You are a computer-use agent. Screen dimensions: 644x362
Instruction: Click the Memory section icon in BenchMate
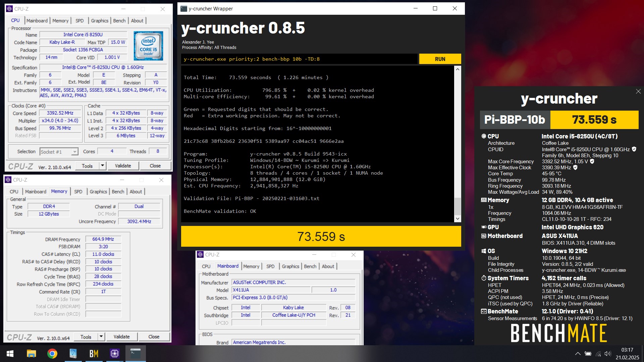(484, 200)
